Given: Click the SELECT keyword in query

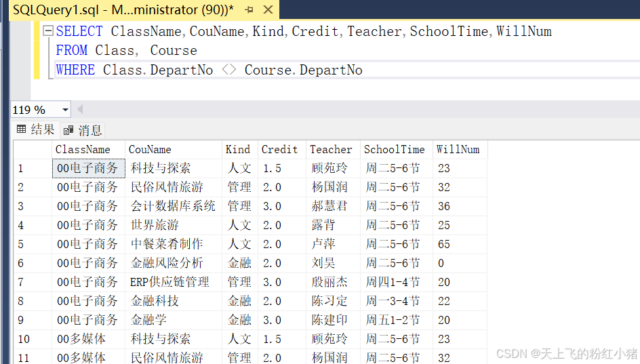Looking at the screenshot, I should click(x=79, y=31).
